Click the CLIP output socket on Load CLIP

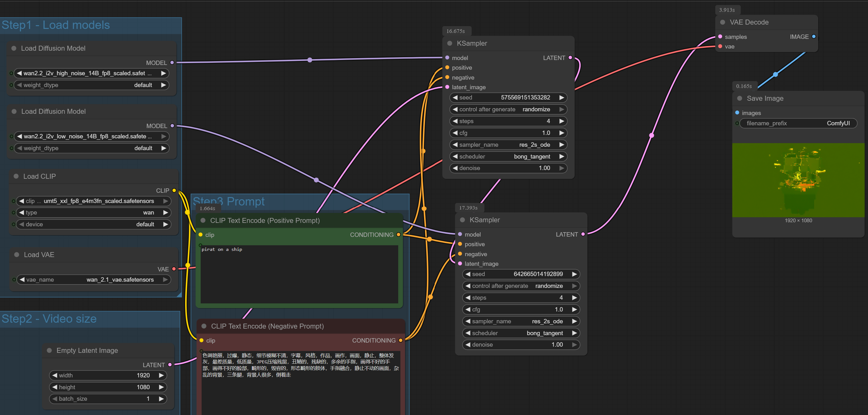(174, 191)
